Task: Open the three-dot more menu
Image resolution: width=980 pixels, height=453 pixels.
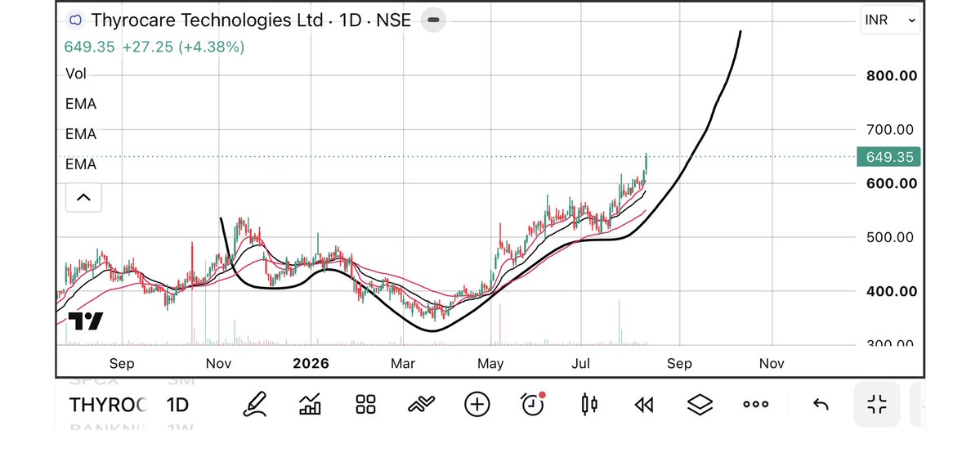Action: tap(755, 404)
